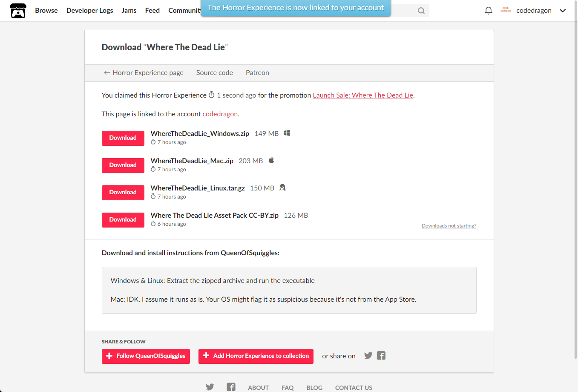This screenshot has height=392, width=578.
Task: Click the Apple platform icon
Action: point(271,161)
